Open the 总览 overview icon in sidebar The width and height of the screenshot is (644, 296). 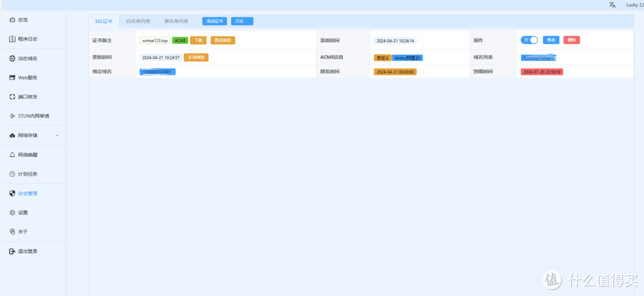(12, 20)
